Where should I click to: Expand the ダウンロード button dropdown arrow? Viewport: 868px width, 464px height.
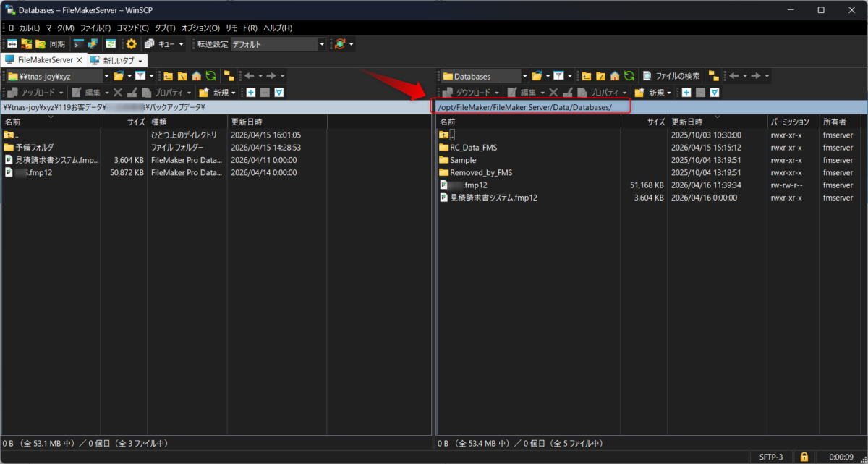498,92
